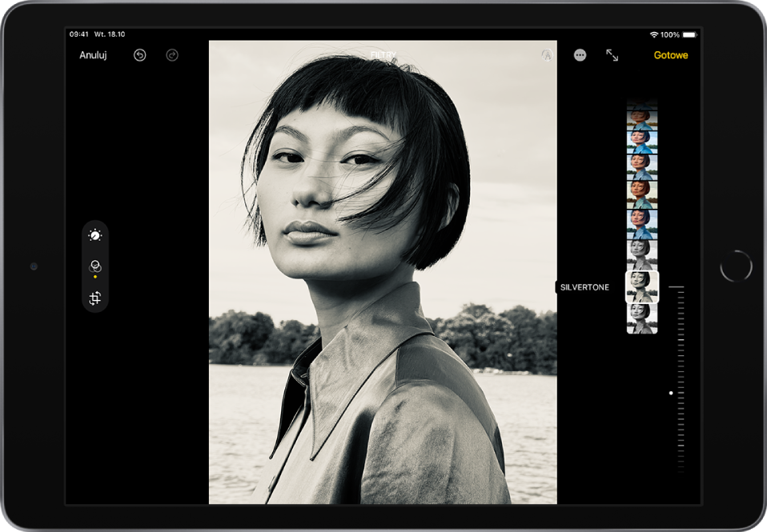Viewport: 767px width, 532px height.
Task: Tap the Anuluj button to cancel editing
Action: [x=93, y=55]
